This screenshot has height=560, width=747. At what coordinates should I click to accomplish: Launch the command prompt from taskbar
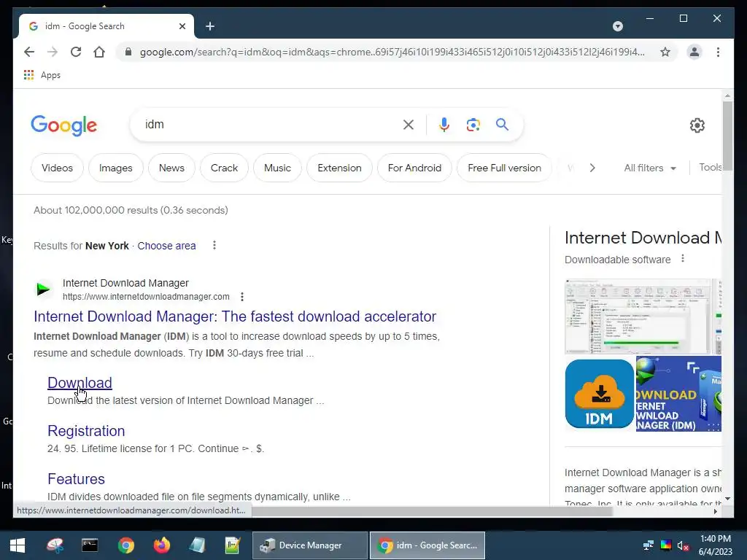tap(90, 545)
